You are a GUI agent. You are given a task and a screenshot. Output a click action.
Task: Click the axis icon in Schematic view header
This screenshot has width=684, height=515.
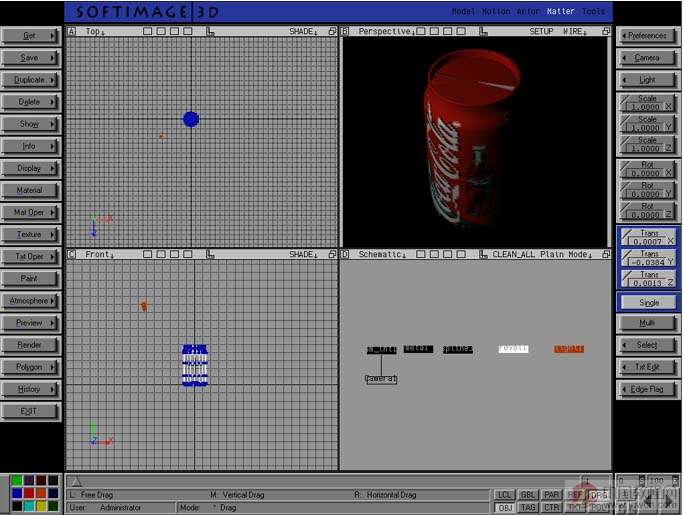[483, 254]
